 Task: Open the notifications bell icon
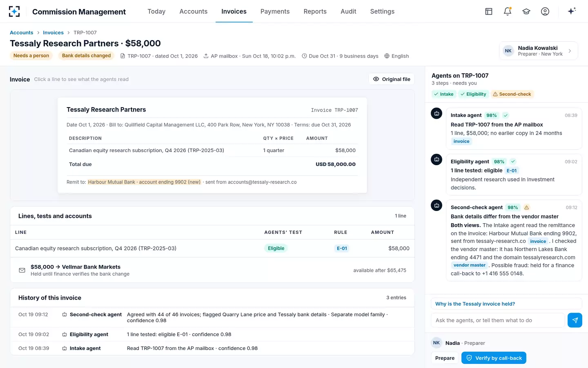tap(508, 11)
